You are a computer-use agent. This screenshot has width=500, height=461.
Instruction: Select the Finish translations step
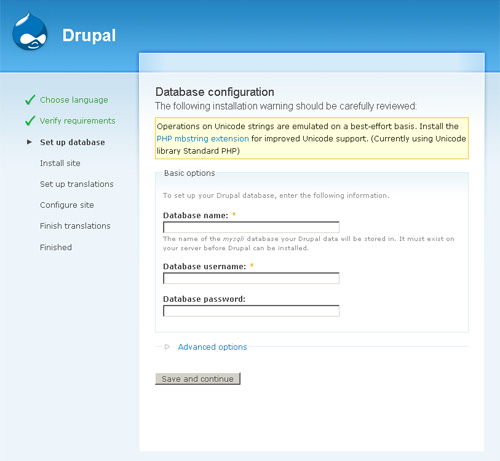(x=75, y=226)
